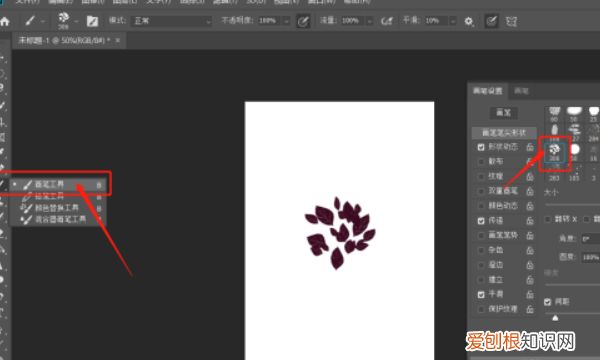Open symmetry butterfly options icon
The width and height of the screenshot is (600, 360).
coord(512,21)
